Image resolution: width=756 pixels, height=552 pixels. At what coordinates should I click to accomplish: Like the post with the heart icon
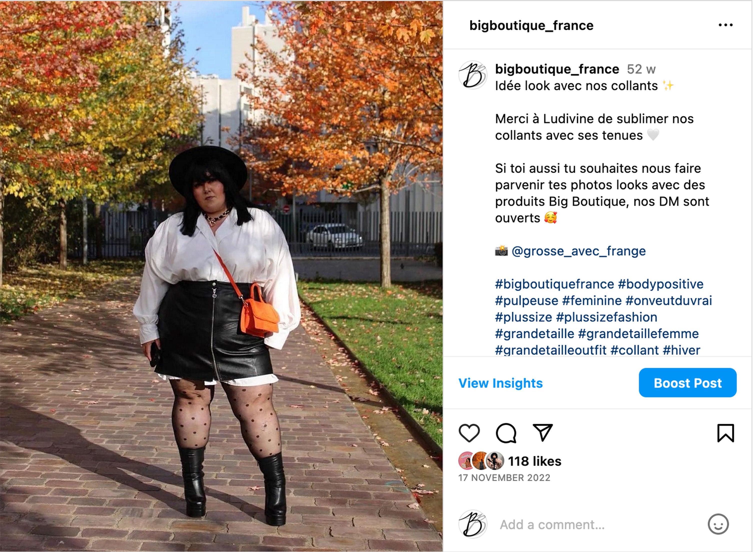(x=469, y=433)
